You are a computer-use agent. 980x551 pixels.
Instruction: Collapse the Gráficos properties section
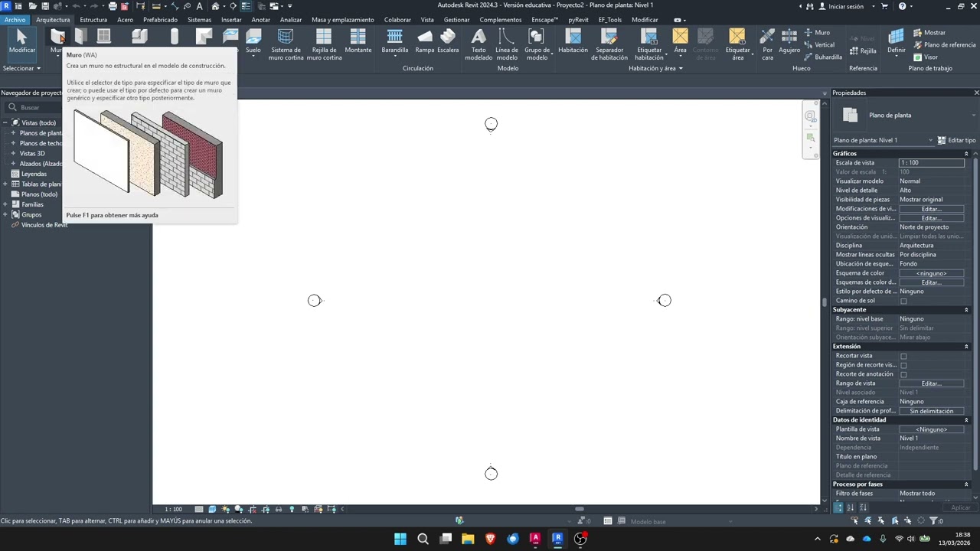point(966,154)
